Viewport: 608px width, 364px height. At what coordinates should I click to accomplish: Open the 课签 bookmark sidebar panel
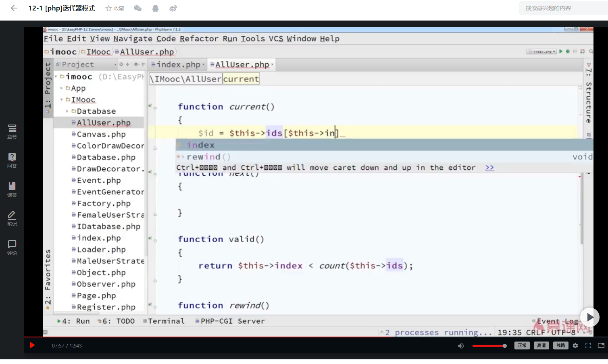tap(12, 189)
